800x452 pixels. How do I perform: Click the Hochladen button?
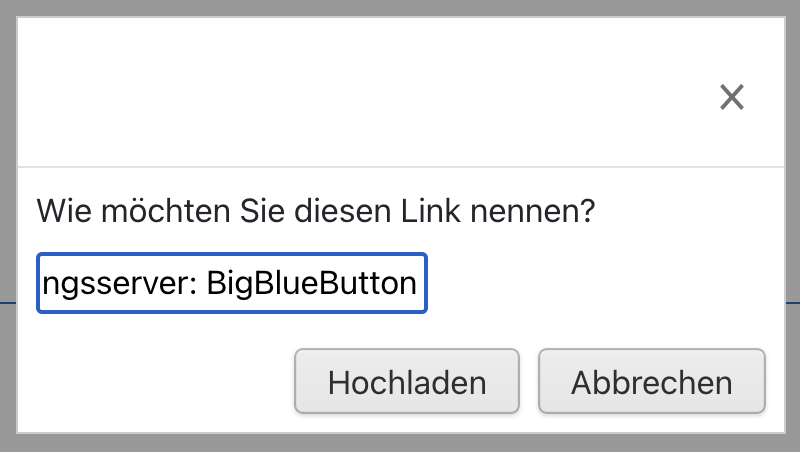click(x=407, y=382)
